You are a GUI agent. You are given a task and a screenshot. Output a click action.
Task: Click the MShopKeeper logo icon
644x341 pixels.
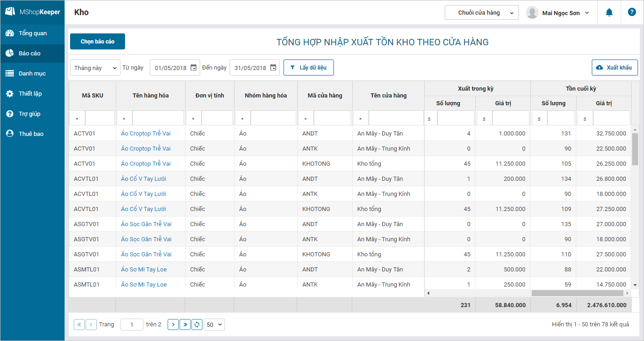[x=9, y=12]
